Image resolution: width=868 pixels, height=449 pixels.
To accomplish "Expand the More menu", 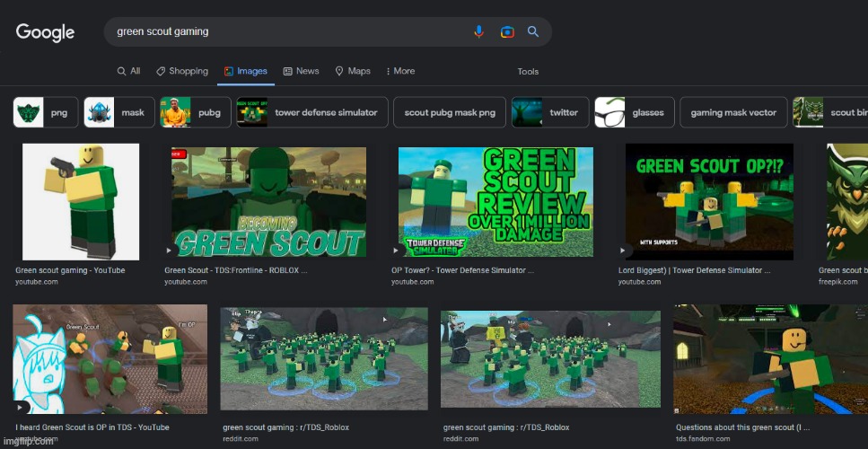I will coord(400,71).
